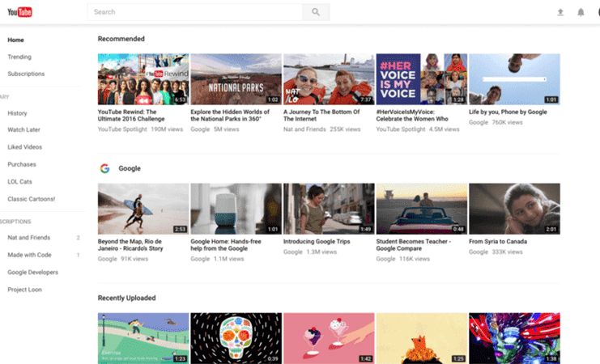Play the colorful abstract face thumbnail

click(515, 338)
